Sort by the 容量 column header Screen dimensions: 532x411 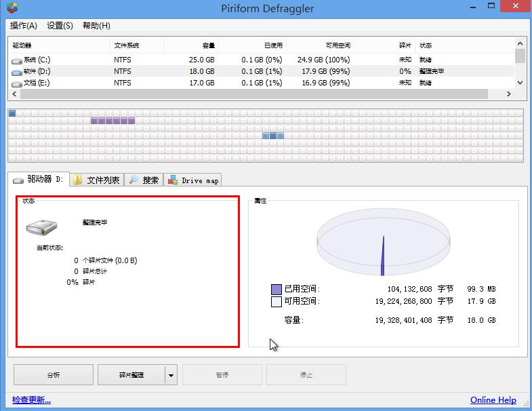click(192, 45)
